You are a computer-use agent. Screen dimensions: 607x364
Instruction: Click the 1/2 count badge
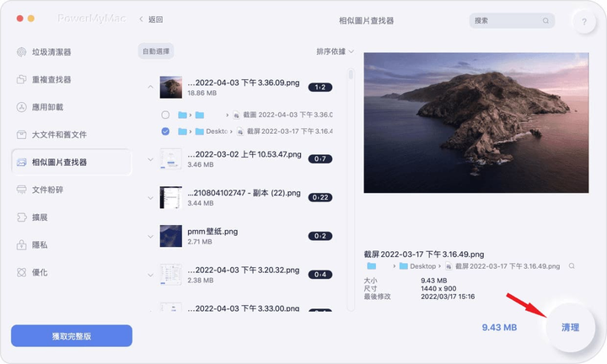(x=320, y=88)
